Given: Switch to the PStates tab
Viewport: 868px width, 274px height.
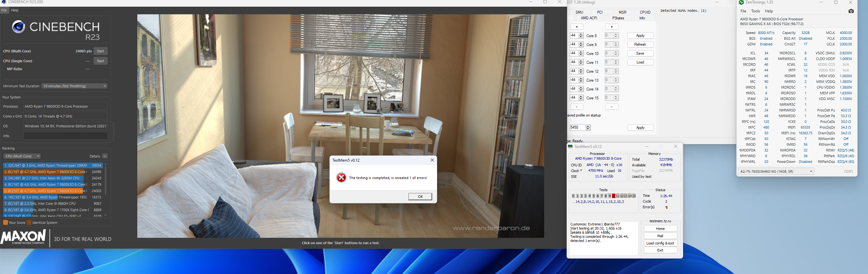Looking at the screenshot, I should (x=618, y=18).
